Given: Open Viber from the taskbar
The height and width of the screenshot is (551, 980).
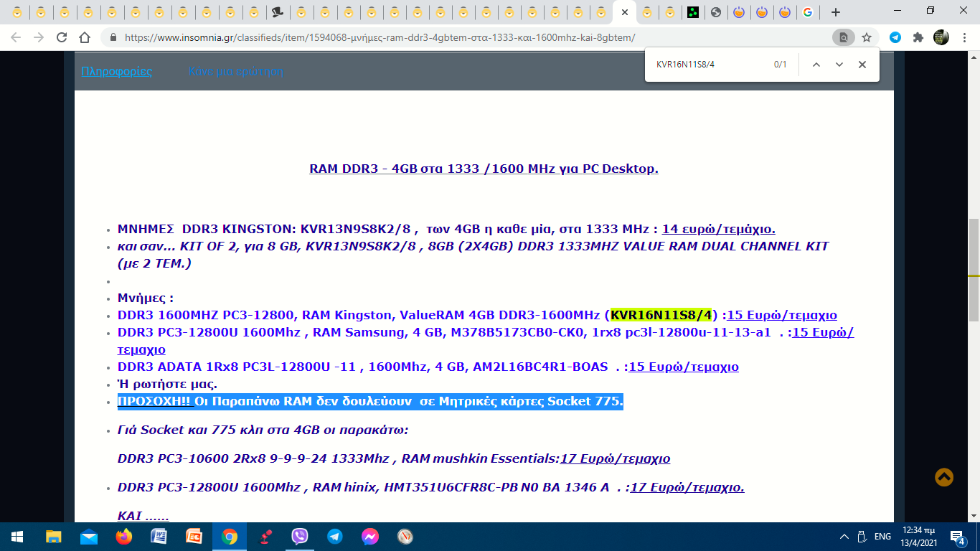Looking at the screenshot, I should (x=300, y=537).
